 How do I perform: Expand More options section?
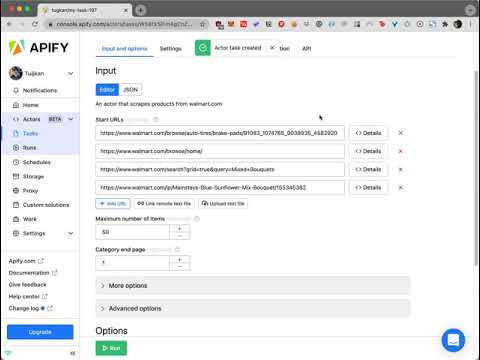click(253, 285)
